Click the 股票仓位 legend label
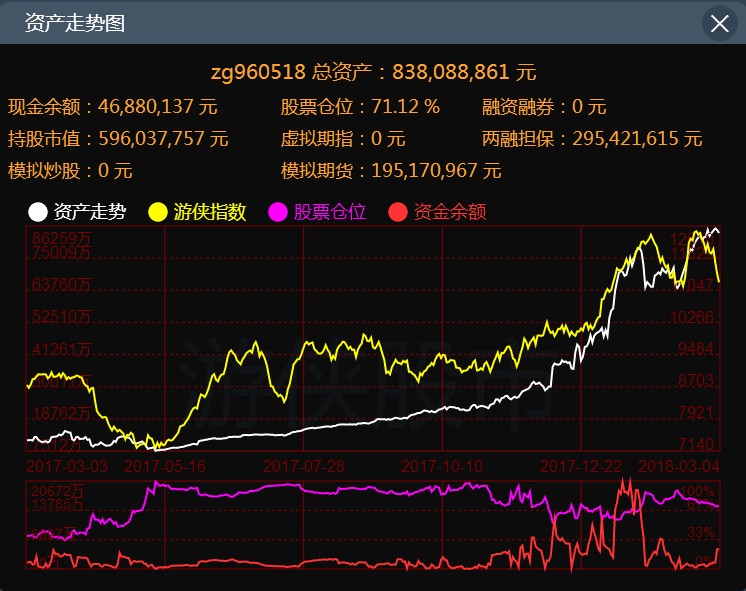 (330, 212)
